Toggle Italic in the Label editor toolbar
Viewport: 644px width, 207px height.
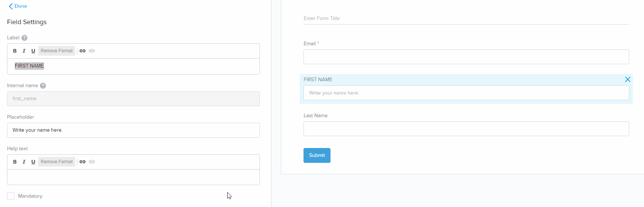[24, 51]
